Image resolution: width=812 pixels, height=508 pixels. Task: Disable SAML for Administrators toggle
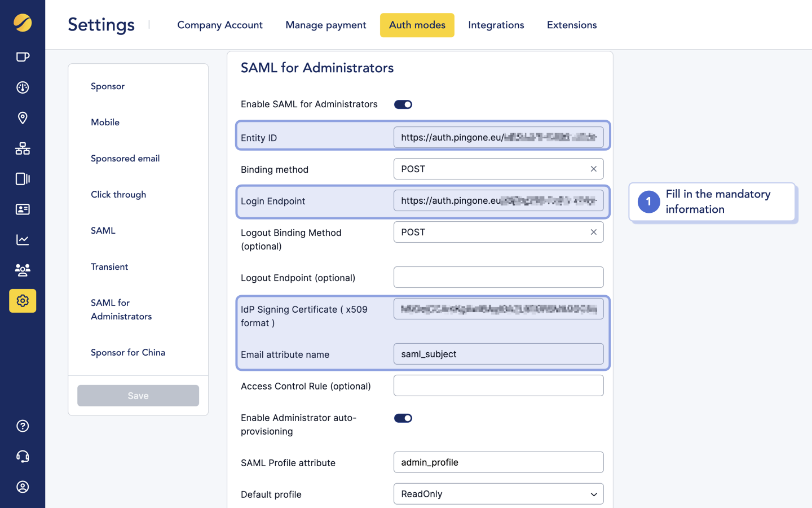click(403, 104)
